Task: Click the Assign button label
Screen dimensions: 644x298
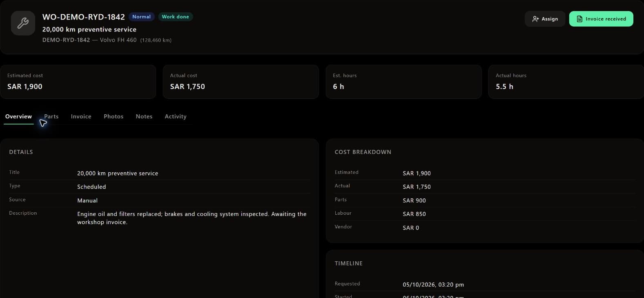Action: point(550,19)
